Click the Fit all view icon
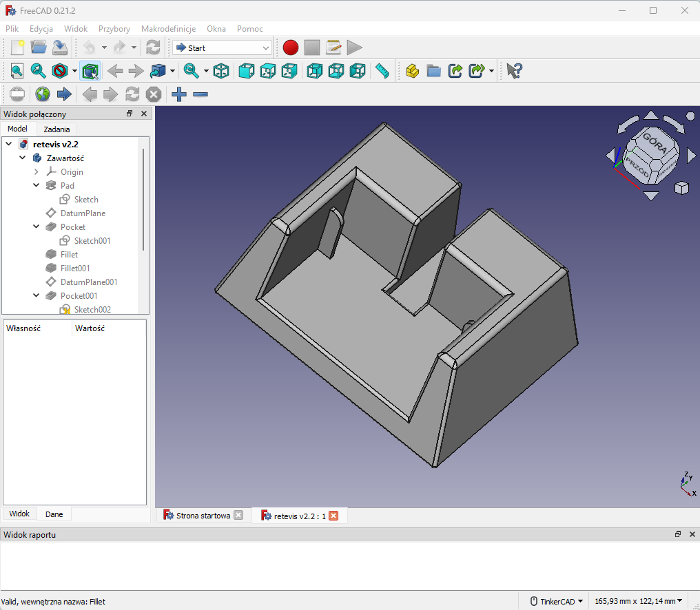Viewport: 700px width, 610px height. click(x=17, y=71)
